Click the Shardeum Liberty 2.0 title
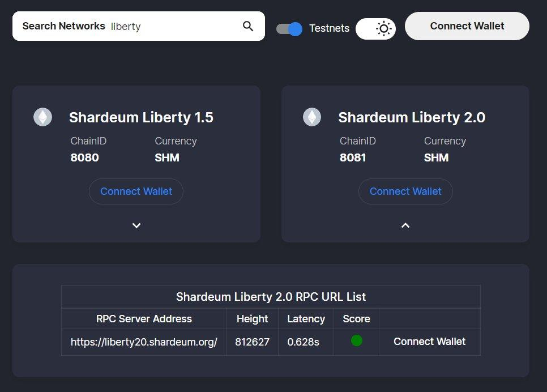Viewport: 547px width, 392px height. coord(412,117)
